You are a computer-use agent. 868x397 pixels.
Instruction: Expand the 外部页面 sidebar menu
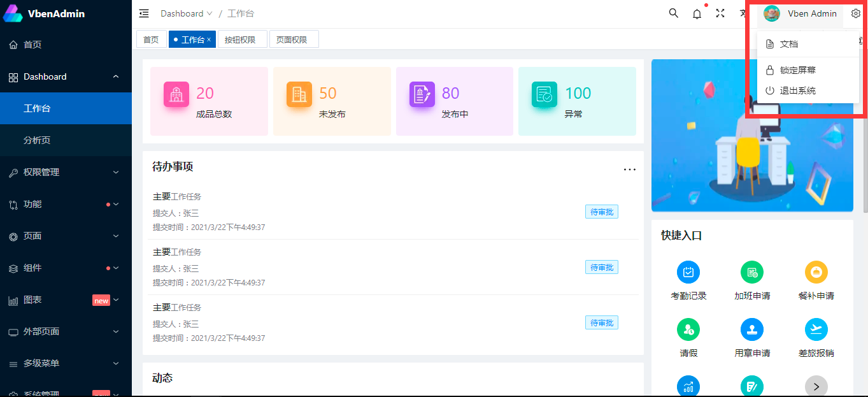[116, 331]
